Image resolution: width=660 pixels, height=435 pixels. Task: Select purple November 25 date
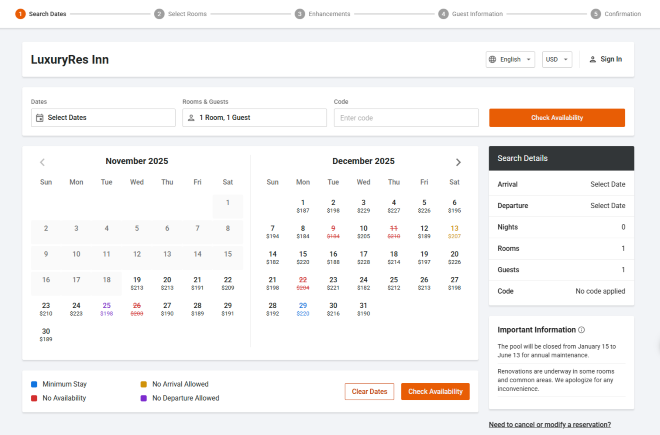click(x=106, y=309)
